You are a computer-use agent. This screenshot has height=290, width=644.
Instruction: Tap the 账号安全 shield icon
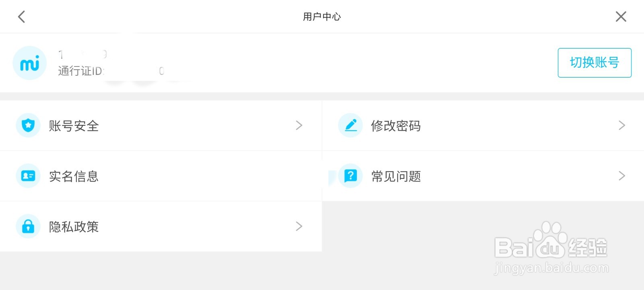click(28, 125)
